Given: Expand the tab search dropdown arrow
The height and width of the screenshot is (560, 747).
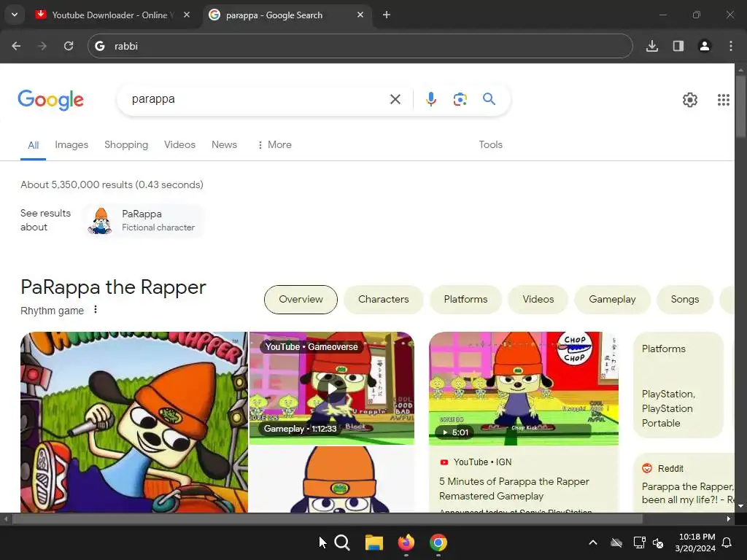Looking at the screenshot, I should 15,15.
